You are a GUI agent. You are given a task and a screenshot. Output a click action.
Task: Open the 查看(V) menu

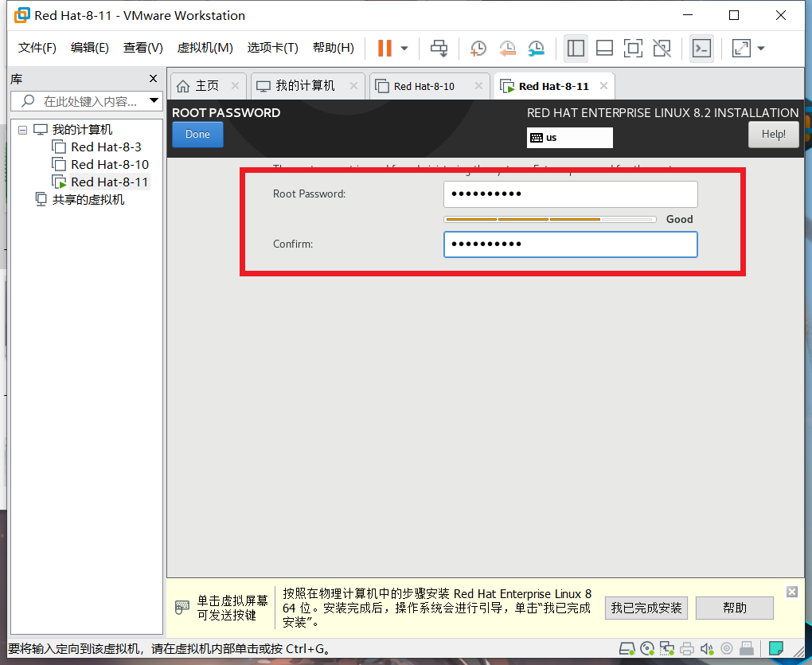(x=143, y=48)
